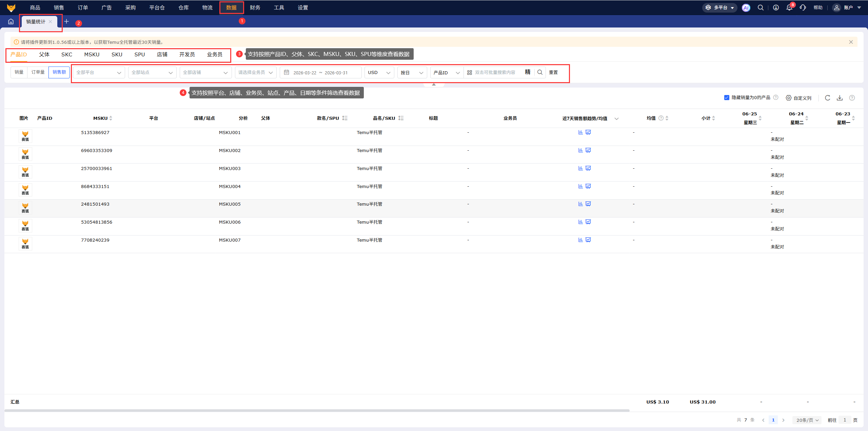Click the refresh table icon
Viewport: 868px width, 431px height.
click(x=827, y=98)
